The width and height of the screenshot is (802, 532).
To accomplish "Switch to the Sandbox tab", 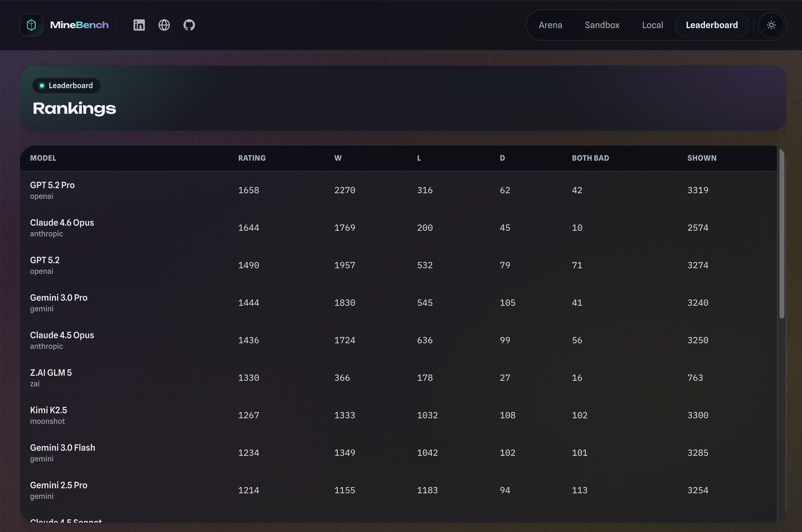I will click(602, 25).
